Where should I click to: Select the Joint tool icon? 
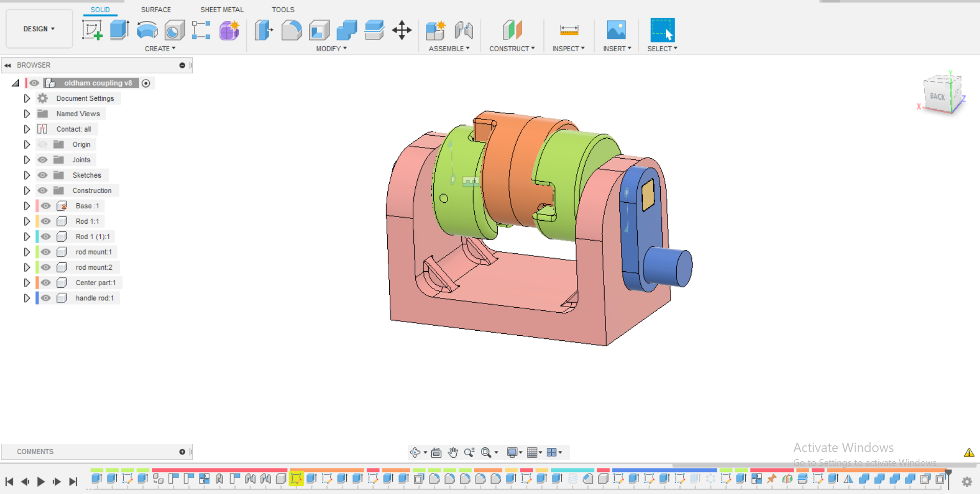click(463, 30)
